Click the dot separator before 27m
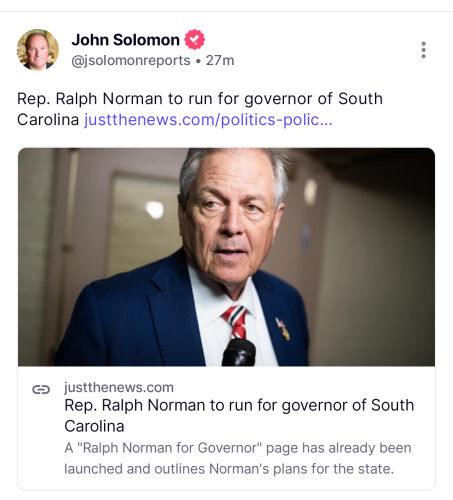This screenshot has width=453, height=500. pos(198,61)
